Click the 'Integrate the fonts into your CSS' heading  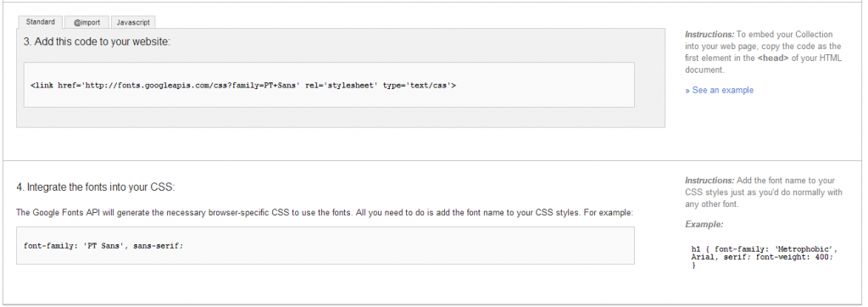click(x=96, y=187)
